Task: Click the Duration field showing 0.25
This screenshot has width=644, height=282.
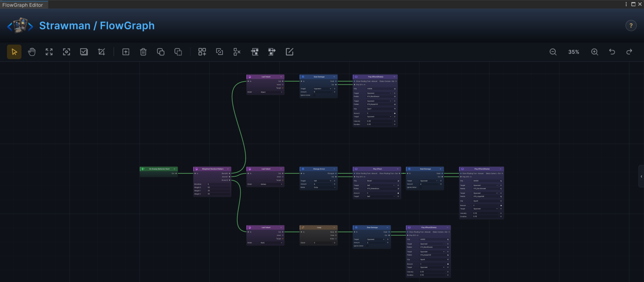Action: pos(379,124)
